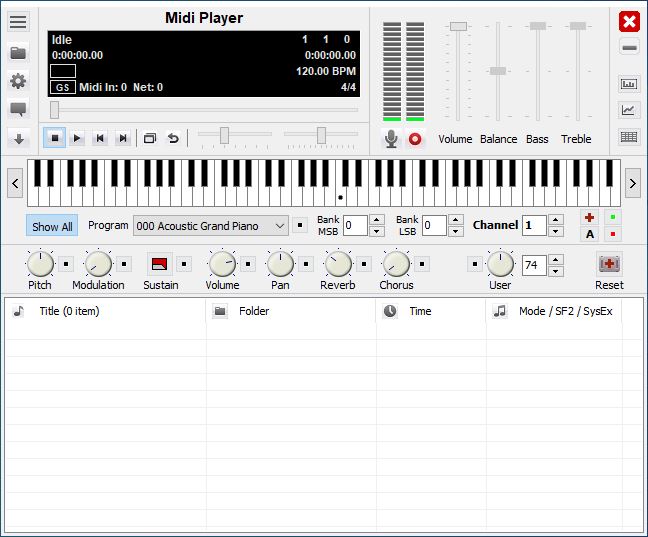Click the small red square indicator

point(613,234)
